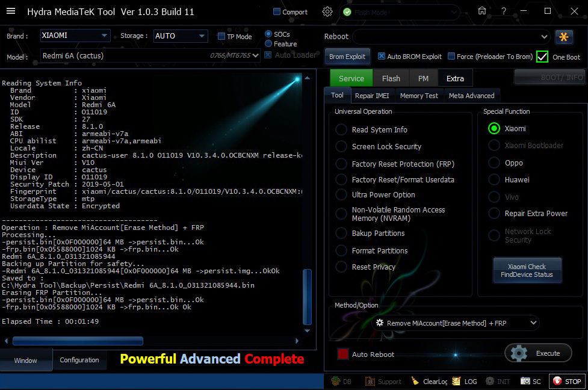
Task: Select Factory Reset Protection (FRP) option
Action: [x=341, y=164]
